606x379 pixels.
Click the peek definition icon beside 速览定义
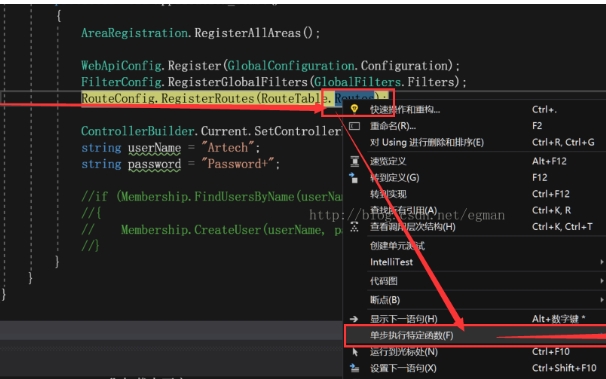354,161
